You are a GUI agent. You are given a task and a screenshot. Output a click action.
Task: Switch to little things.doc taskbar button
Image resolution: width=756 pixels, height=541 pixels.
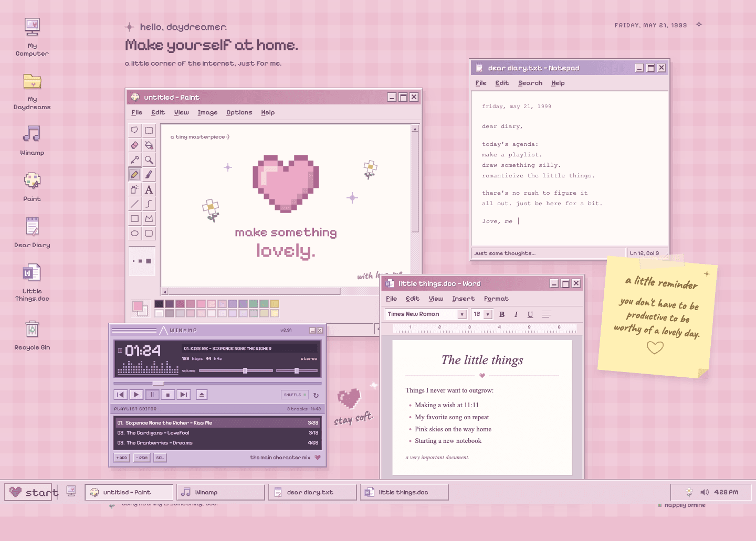pyautogui.click(x=404, y=492)
